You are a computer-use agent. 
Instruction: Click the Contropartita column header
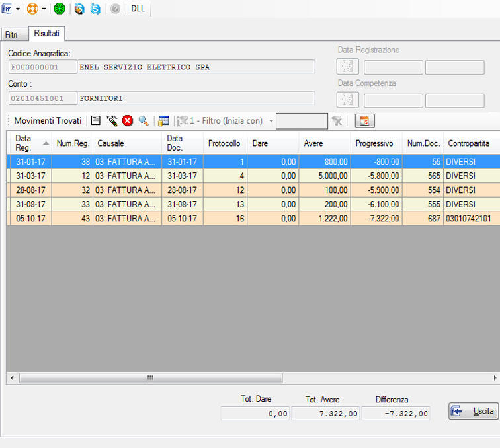click(x=472, y=143)
